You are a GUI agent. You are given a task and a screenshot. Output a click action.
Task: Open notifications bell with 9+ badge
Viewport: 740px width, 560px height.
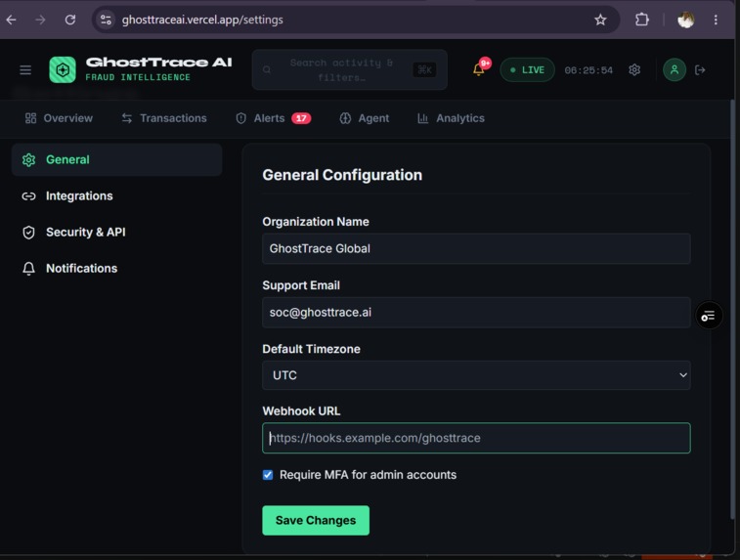point(479,69)
